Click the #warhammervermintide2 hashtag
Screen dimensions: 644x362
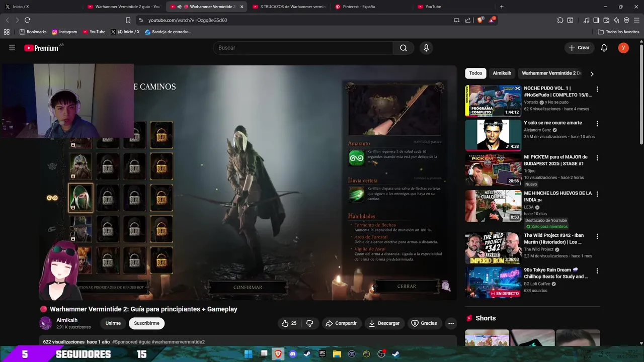178,342
